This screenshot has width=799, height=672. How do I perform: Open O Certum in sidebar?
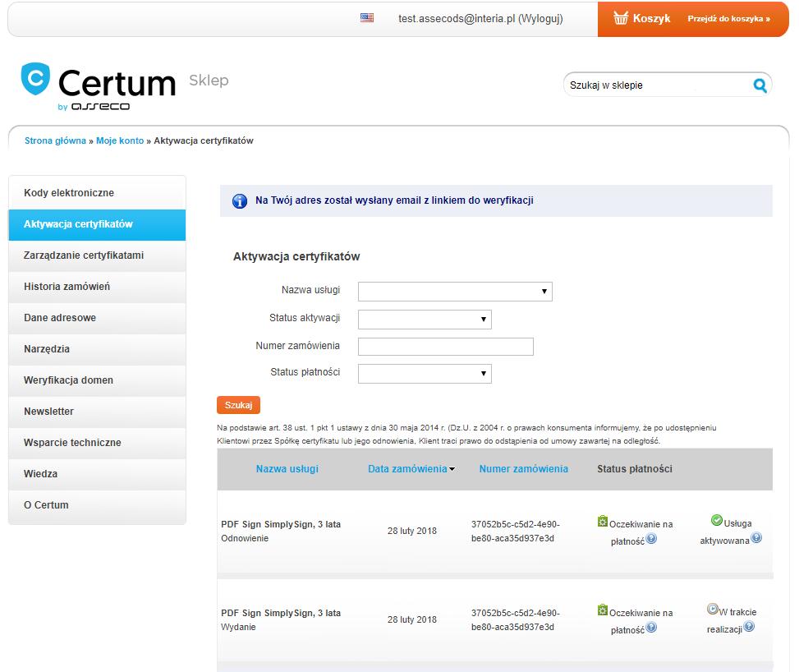pos(97,505)
